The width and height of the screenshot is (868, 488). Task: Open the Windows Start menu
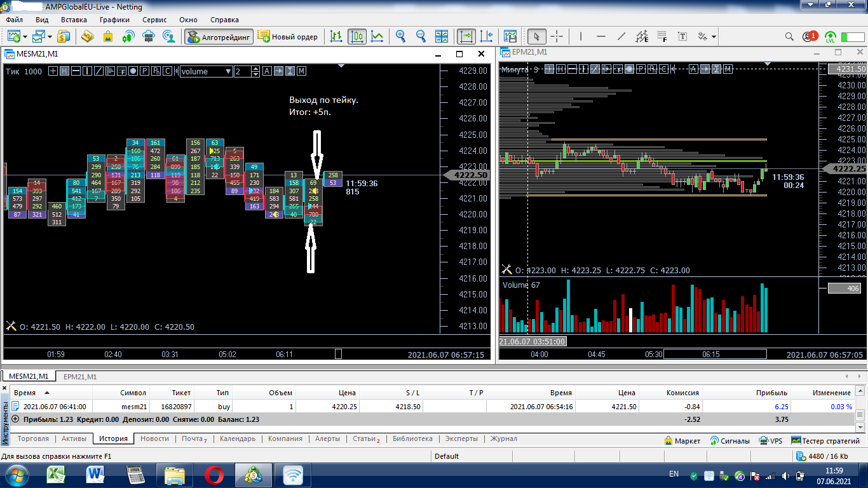click(x=16, y=475)
